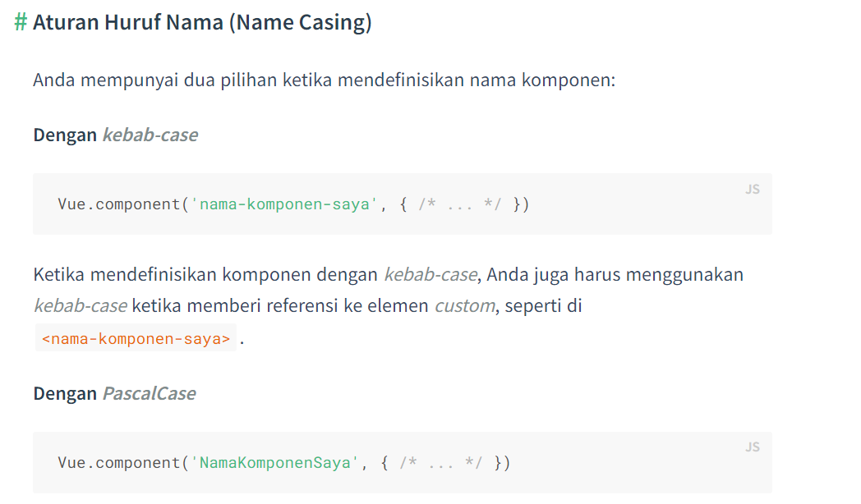Viewport: 861px width, 504px height.
Task: Click the bold word 'Dengan' before PascalCase
Action: point(65,394)
